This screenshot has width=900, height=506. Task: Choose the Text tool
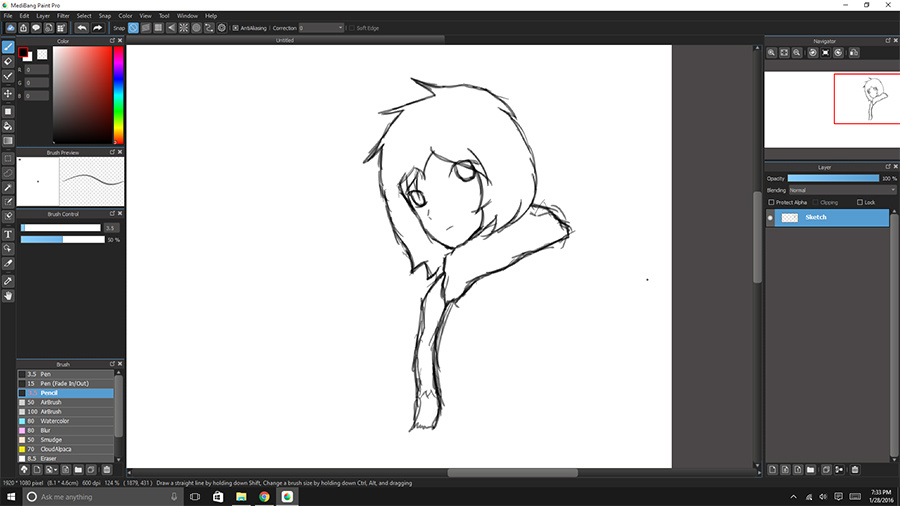[8, 234]
